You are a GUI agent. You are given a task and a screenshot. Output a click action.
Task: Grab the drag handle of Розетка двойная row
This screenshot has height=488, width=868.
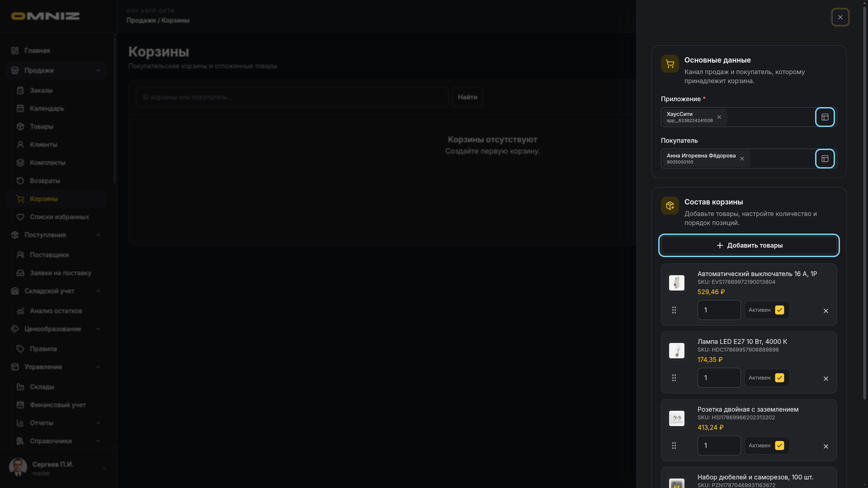coord(674,445)
